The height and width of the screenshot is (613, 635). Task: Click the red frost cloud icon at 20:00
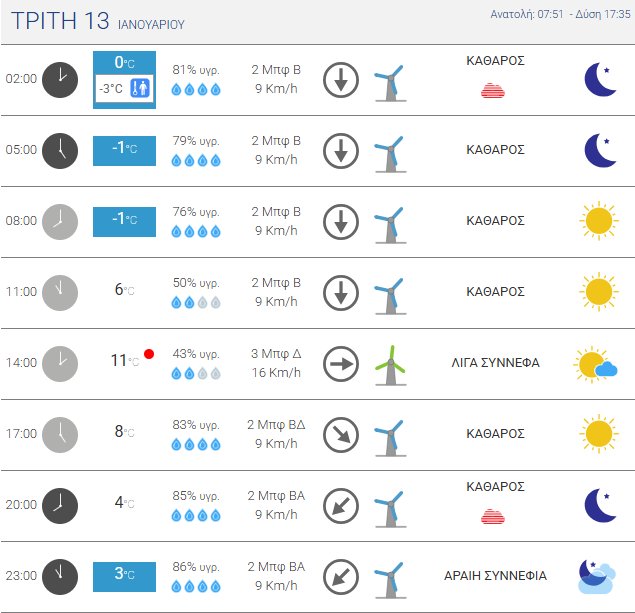point(495,516)
